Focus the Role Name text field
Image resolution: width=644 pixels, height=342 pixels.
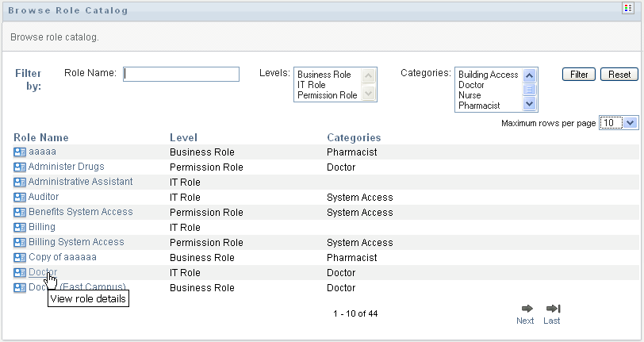[182, 74]
